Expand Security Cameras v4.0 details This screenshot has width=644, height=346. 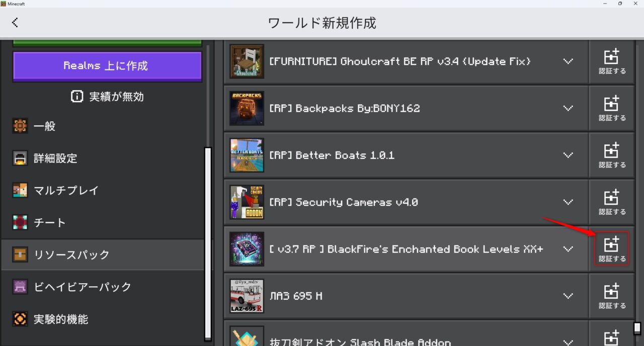coord(568,202)
